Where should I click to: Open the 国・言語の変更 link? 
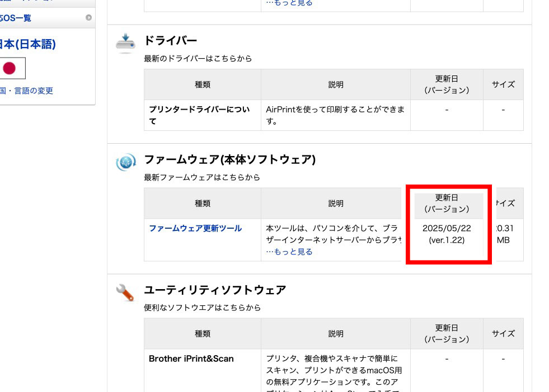[26, 91]
